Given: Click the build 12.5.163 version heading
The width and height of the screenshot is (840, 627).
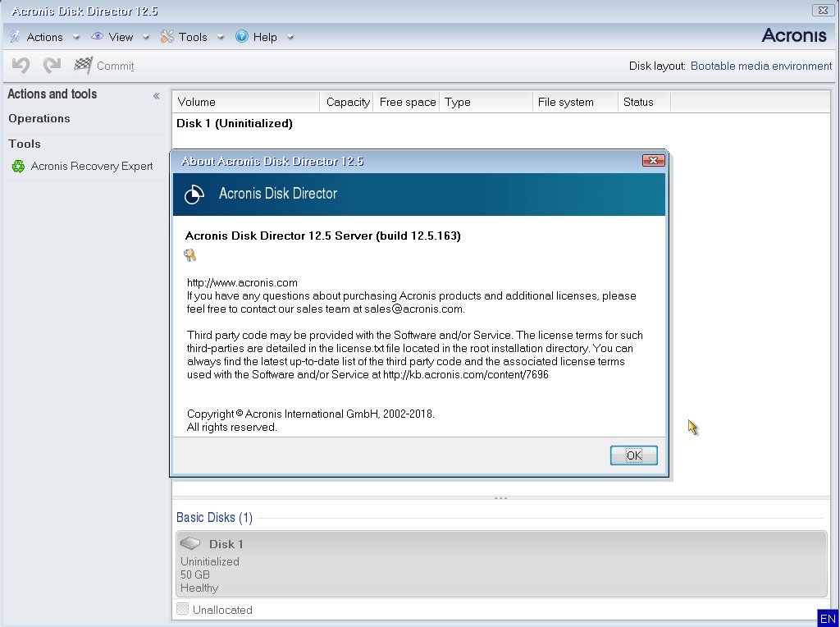Looking at the screenshot, I should [x=322, y=236].
